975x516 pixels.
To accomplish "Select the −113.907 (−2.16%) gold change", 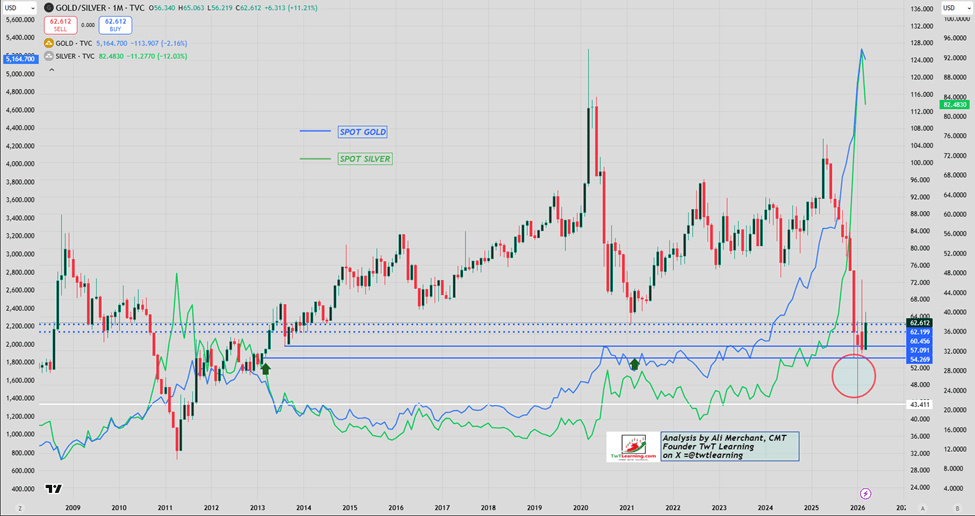I will click(x=159, y=44).
